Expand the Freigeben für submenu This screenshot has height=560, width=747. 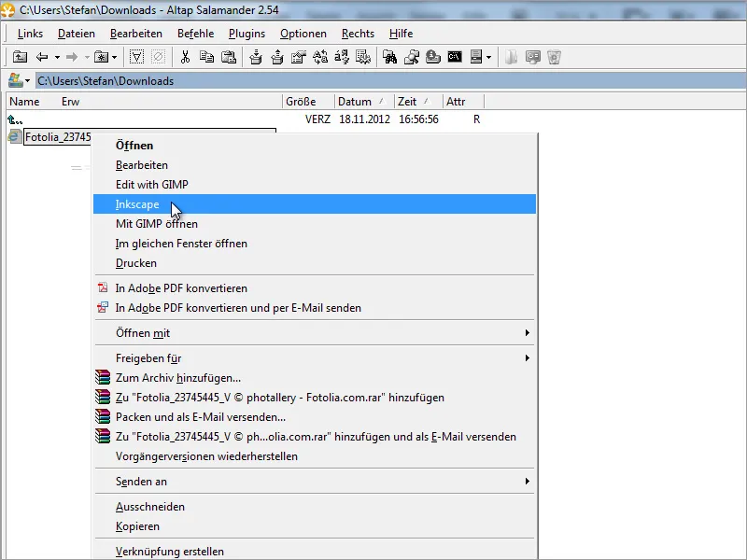(x=315, y=358)
